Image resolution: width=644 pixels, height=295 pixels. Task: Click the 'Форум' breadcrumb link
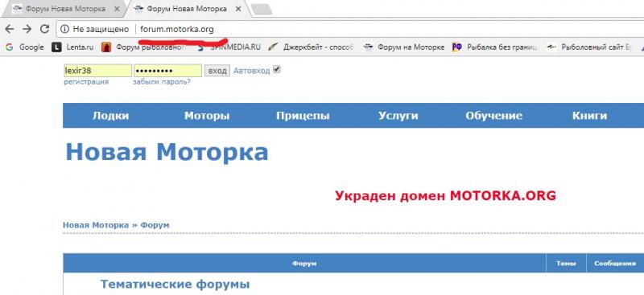click(x=155, y=225)
